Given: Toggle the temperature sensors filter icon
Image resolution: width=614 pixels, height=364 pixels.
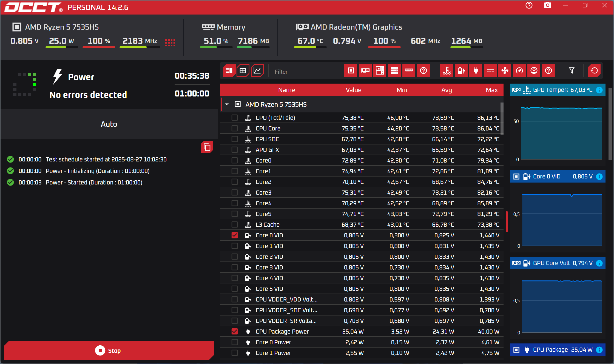Looking at the screenshot, I should click(x=447, y=71).
